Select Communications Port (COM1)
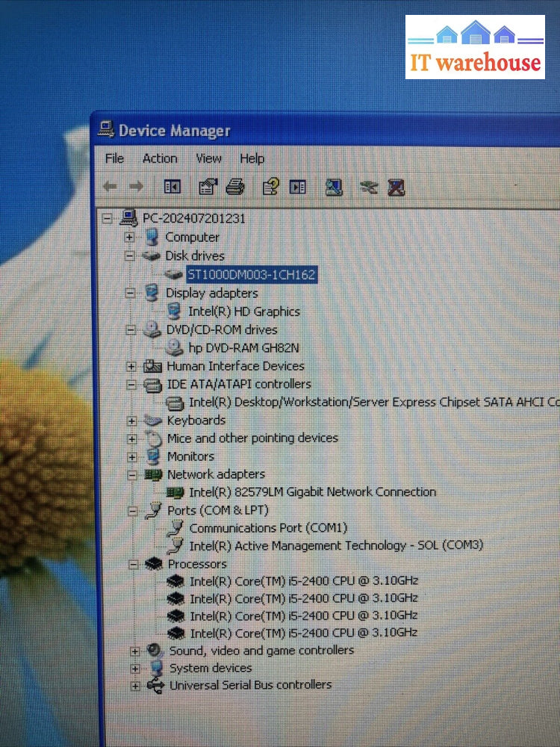The height and width of the screenshot is (747, 560). point(268,528)
